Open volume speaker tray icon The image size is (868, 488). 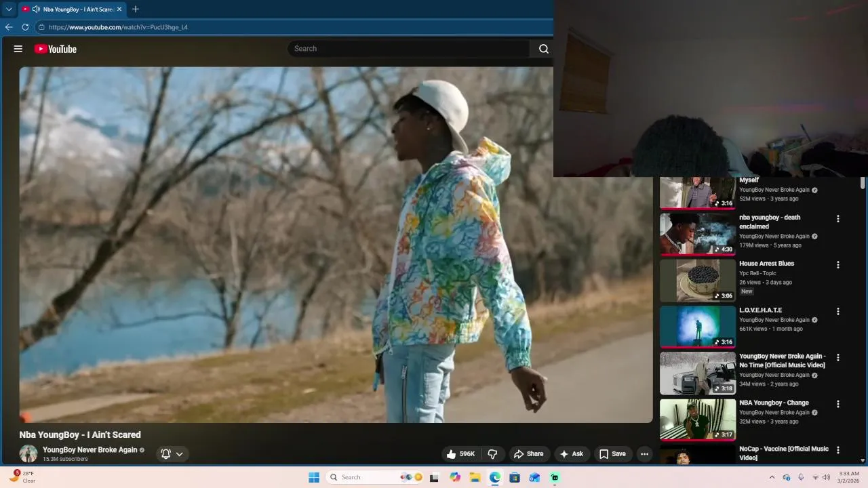[x=826, y=477]
